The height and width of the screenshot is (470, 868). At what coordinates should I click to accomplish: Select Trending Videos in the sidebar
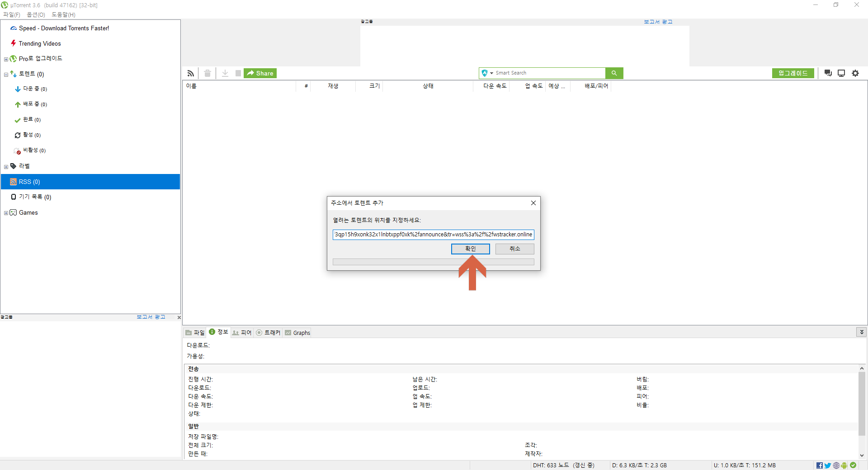(x=40, y=43)
